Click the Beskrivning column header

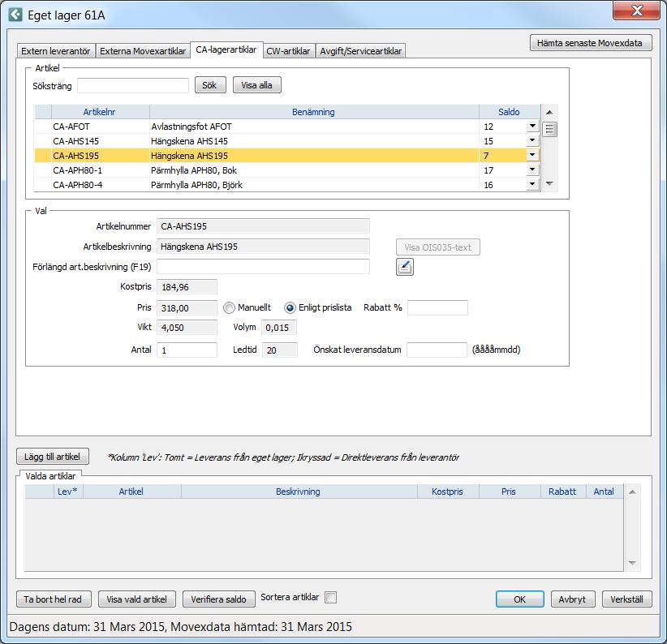(299, 492)
